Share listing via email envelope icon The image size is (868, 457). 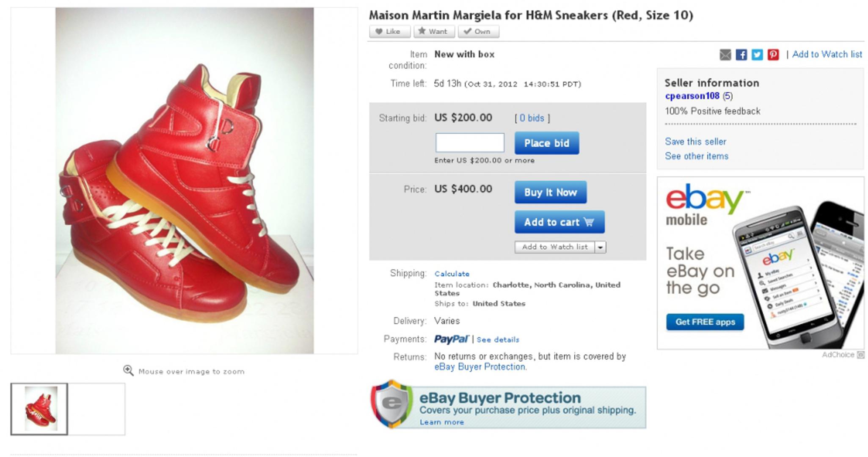pos(725,55)
